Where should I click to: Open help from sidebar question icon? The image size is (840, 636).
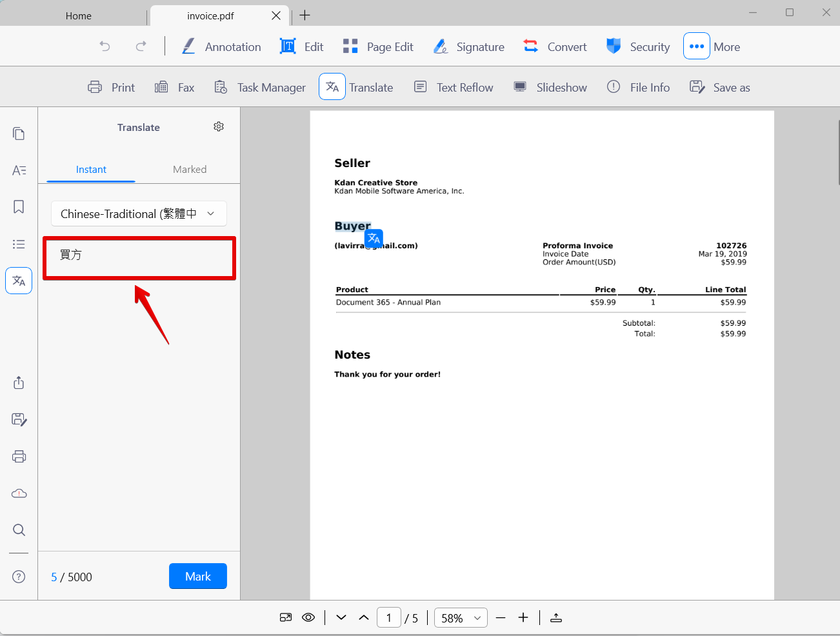click(19, 577)
